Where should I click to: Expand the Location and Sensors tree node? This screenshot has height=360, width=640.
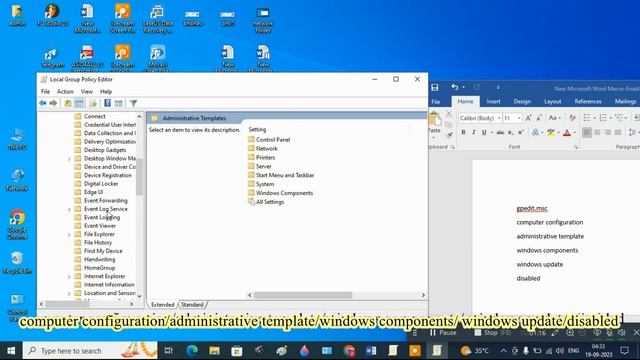tap(69, 293)
